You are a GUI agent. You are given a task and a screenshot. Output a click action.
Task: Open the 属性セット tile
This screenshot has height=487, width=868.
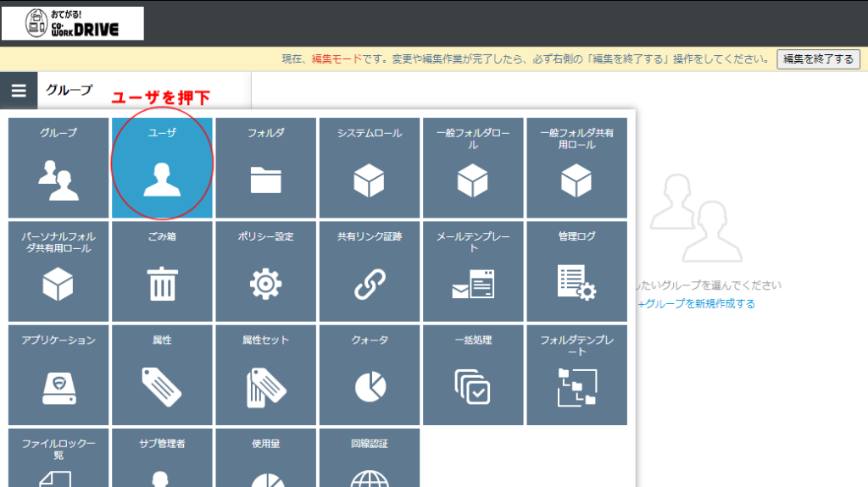(265, 374)
